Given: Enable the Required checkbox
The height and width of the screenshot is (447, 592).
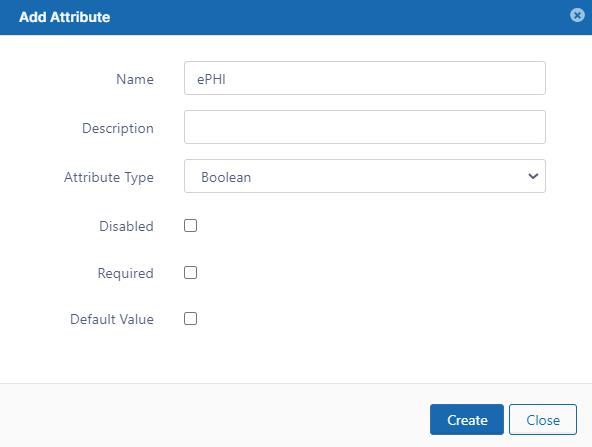Looking at the screenshot, I should (x=190, y=273).
